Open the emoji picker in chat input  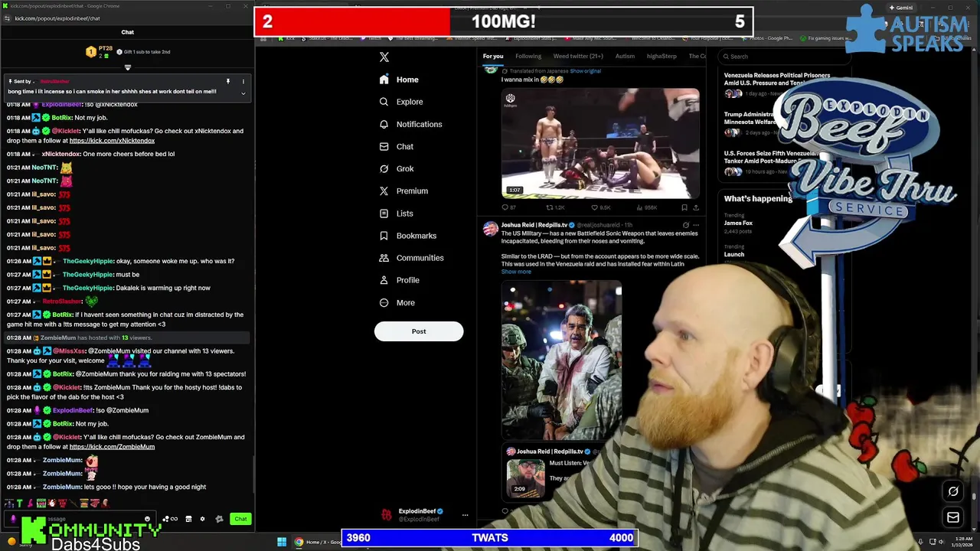point(147,519)
